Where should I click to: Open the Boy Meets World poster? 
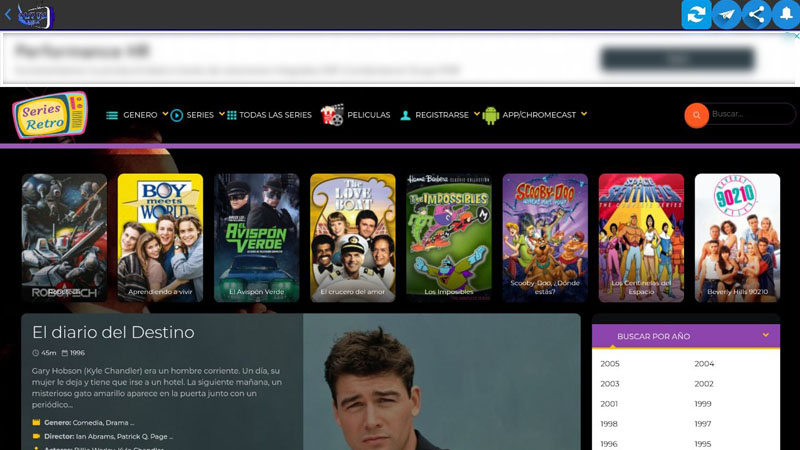[x=160, y=237]
